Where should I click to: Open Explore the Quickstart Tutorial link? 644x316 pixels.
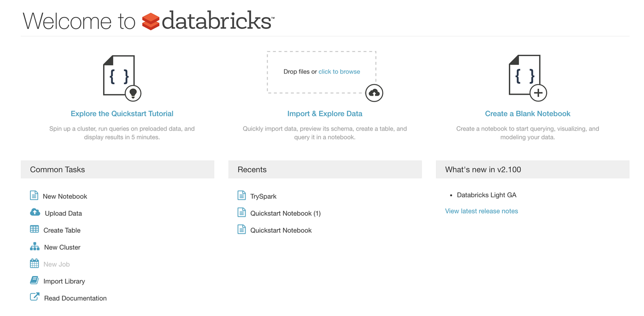click(x=122, y=114)
